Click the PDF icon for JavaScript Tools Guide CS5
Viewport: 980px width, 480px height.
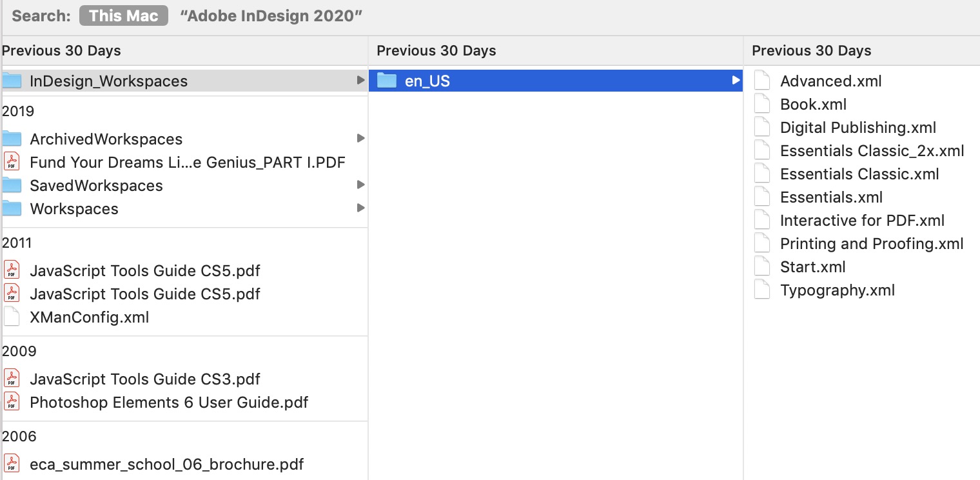coord(12,270)
